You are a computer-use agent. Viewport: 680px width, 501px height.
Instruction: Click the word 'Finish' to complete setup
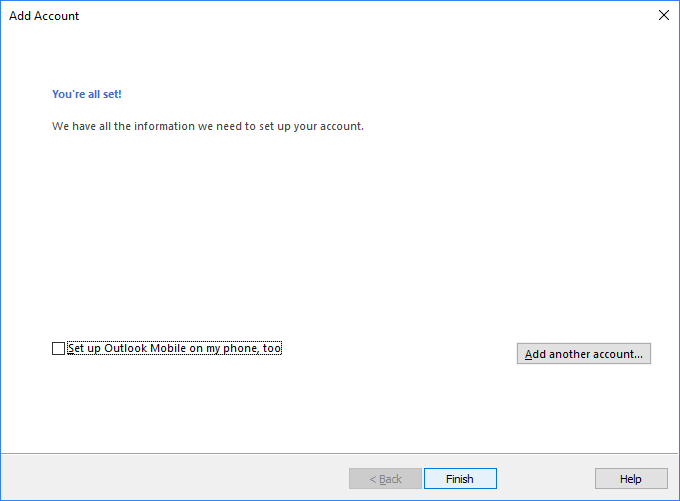(460, 479)
